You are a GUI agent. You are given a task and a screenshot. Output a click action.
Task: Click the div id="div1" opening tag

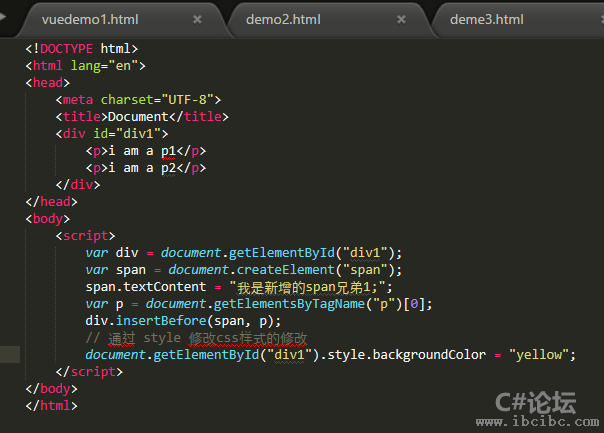click(x=112, y=133)
